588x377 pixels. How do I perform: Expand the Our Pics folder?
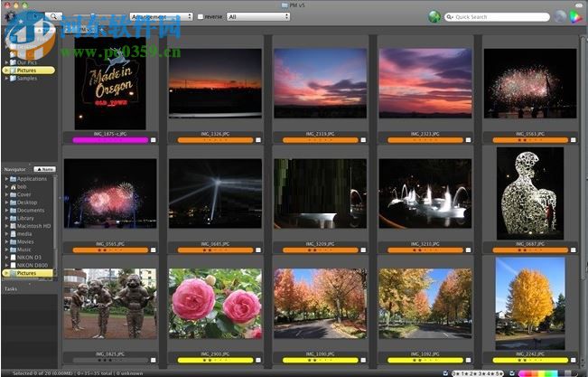[x=6, y=62]
